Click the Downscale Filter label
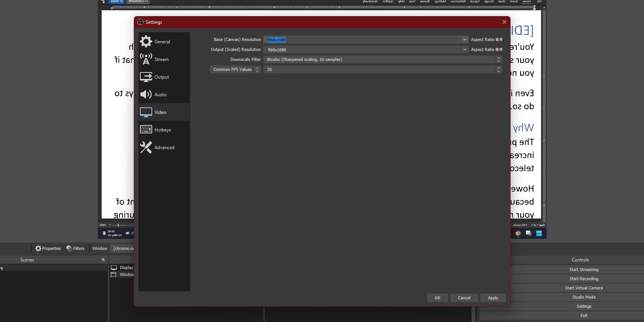 245,59
